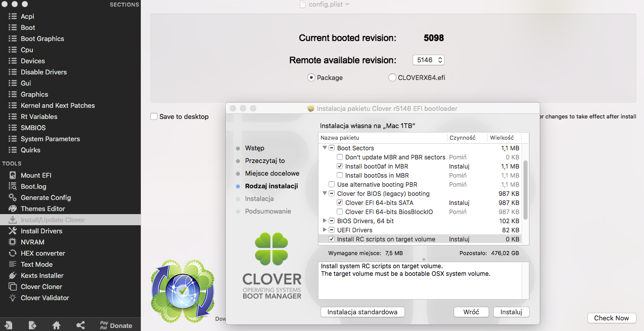The image size is (644, 331).
Task: Click the Cpu section list icon
Action: pos(13,50)
